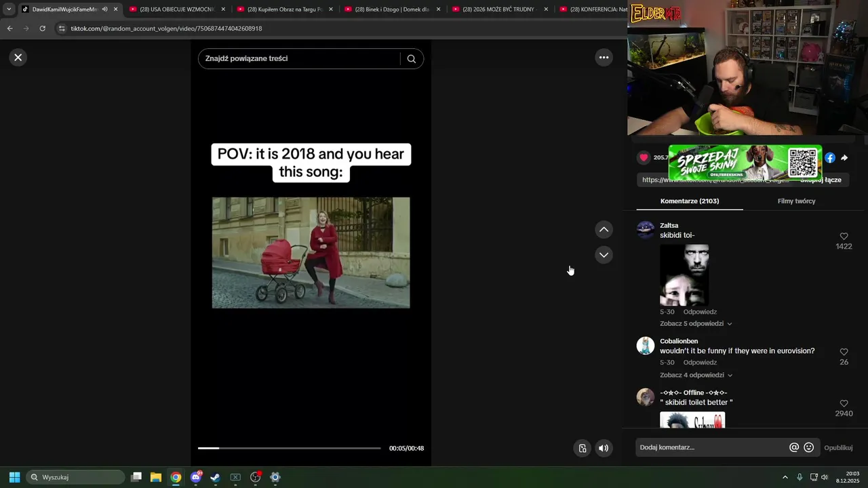Image resolution: width=868 pixels, height=488 pixels.
Task: Switch to 'Kupiłem Obraz na Targu' tab
Action: (x=285, y=9)
